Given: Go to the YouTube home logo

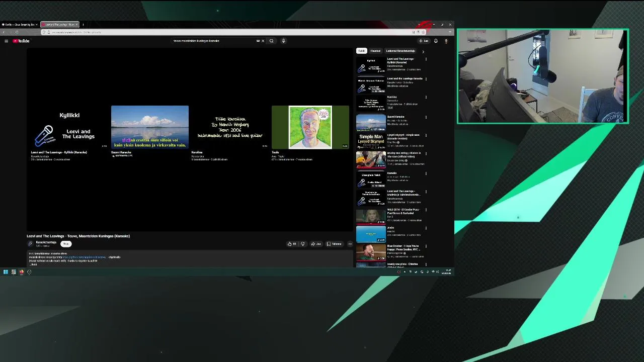Looking at the screenshot, I should (21, 41).
